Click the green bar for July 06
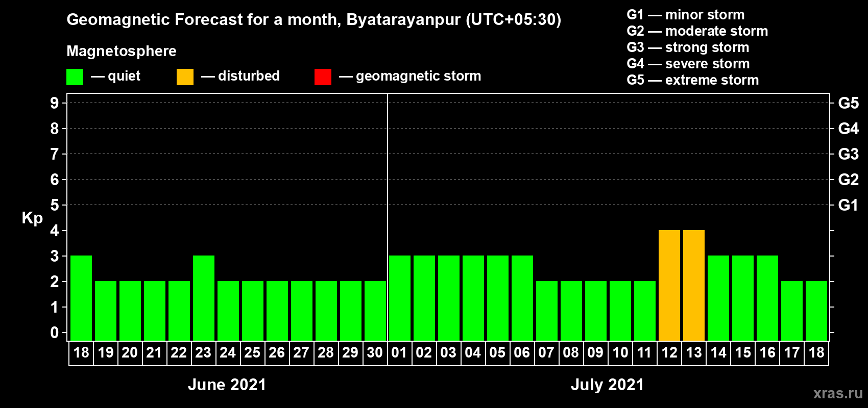This screenshot has height=408, width=868. (x=522, y=298)
